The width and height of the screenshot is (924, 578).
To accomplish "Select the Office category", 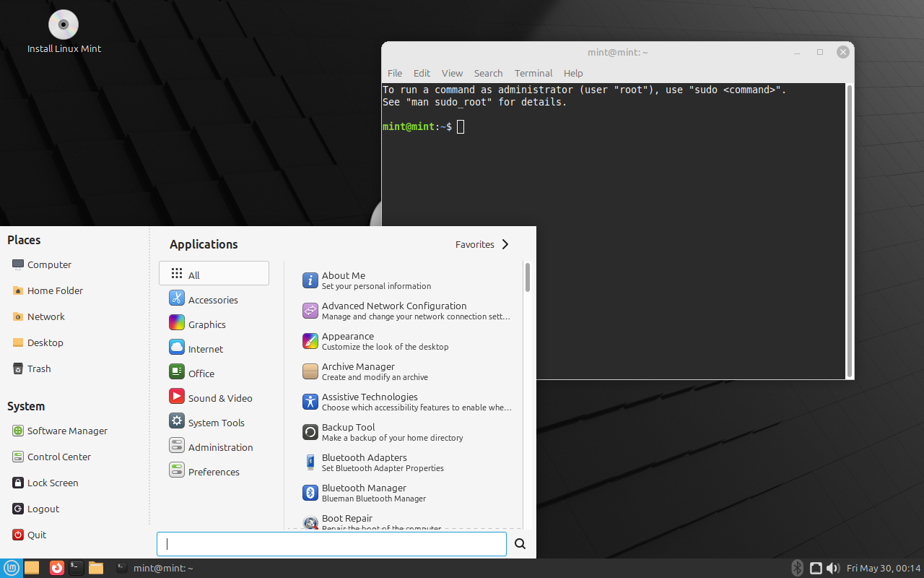I will (x=214, y=372).
